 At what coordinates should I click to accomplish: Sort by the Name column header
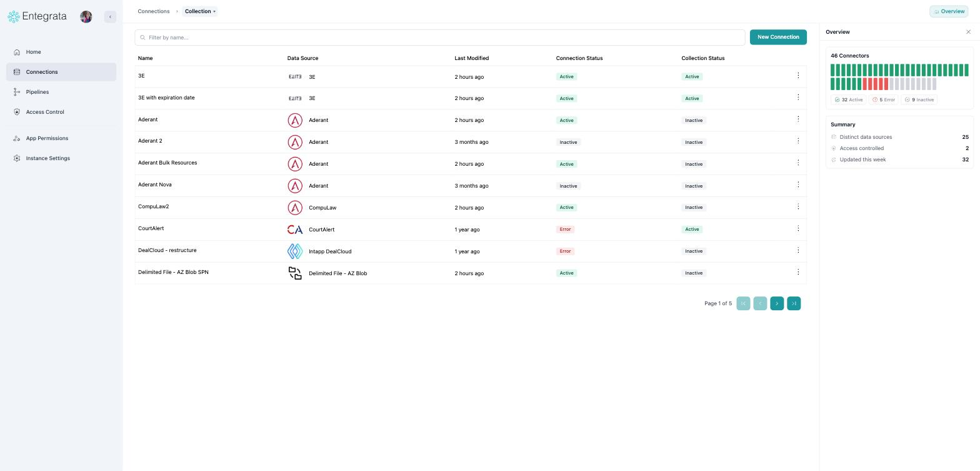click(145, 58)
